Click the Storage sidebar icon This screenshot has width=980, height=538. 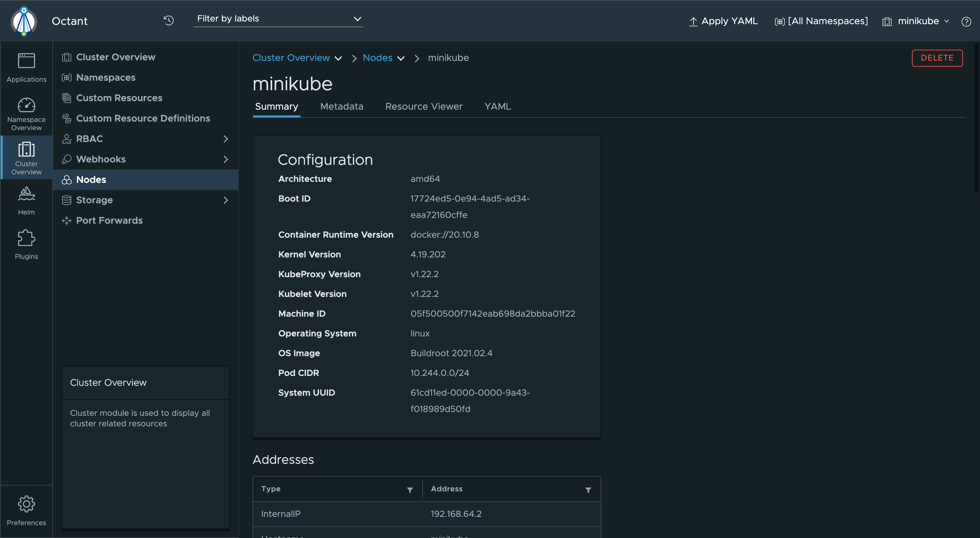[67, 200]
